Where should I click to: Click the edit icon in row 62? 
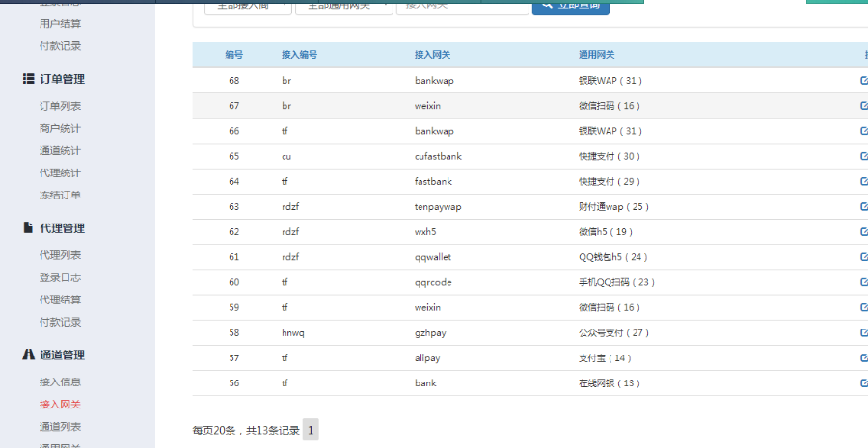tap(863, 231)
